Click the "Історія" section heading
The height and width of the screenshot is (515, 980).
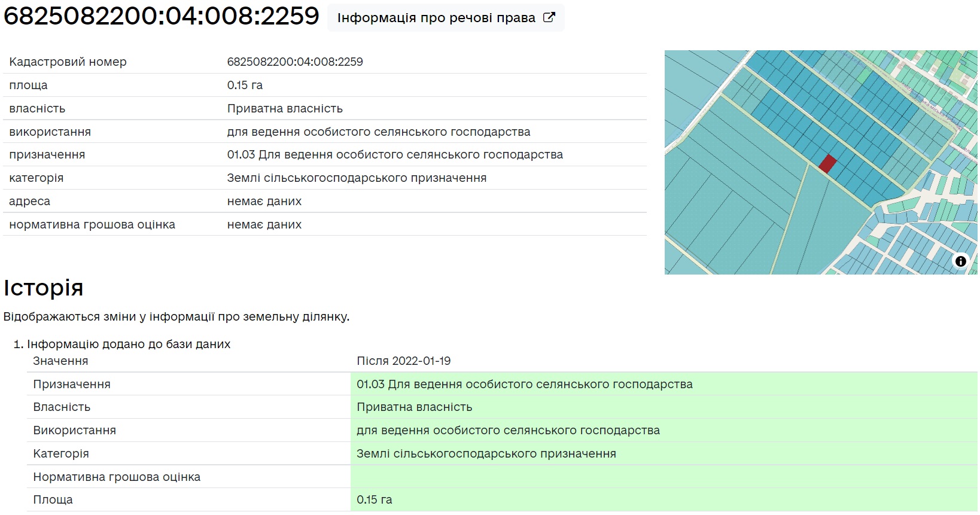(x=43, y=288)
